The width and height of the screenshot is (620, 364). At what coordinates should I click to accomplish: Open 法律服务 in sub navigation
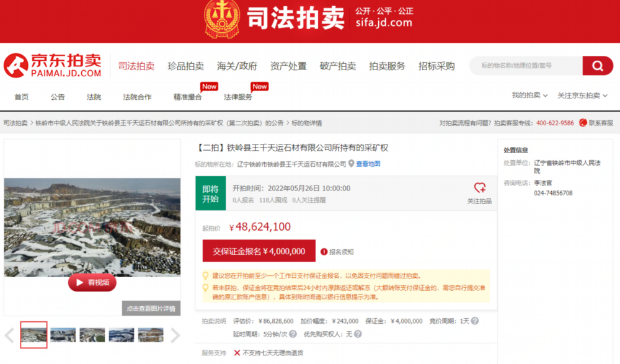[x=238, y=97]
